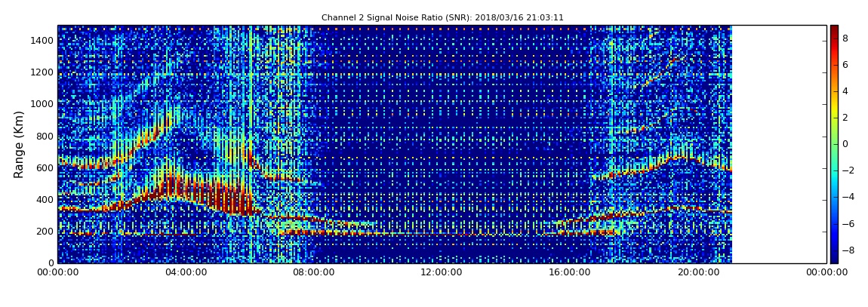868x307 pixels.
Task: Click the colorbar label 8
Action: 845,38
